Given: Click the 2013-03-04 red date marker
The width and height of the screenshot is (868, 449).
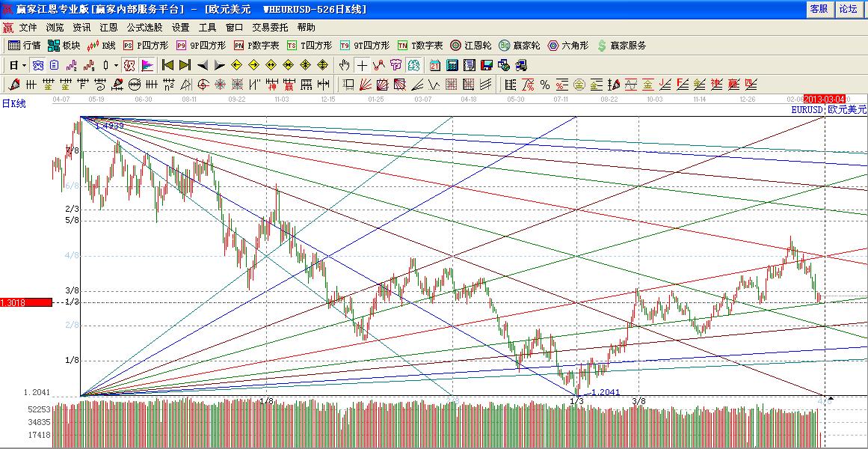Looking at the screenshot, I should [824, 99].
